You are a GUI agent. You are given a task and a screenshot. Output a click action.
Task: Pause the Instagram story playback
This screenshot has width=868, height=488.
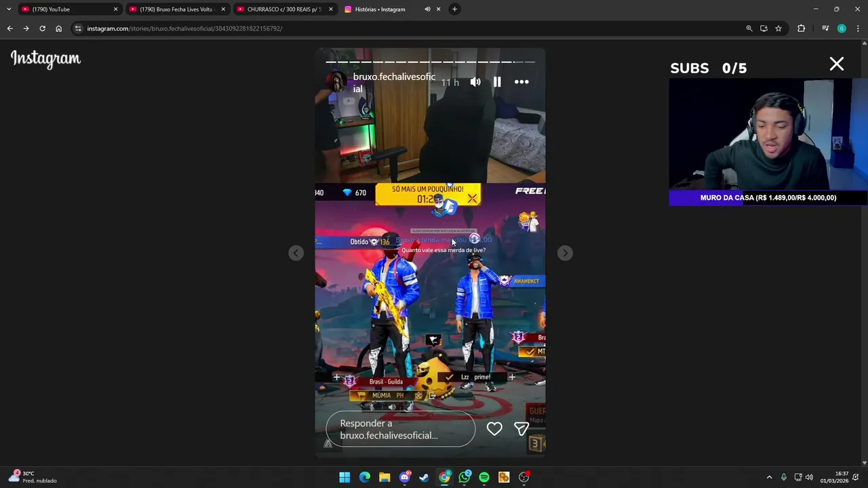click(497, 82)
